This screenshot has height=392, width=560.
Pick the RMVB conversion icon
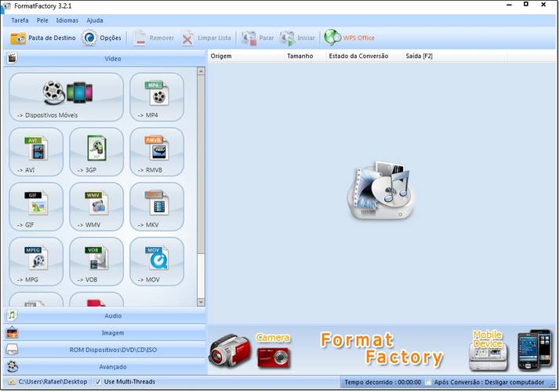157,152
